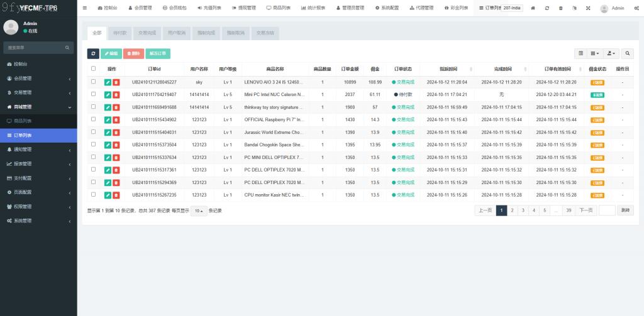
Task: Click the table view toggle icon
Action: [580, 54]
